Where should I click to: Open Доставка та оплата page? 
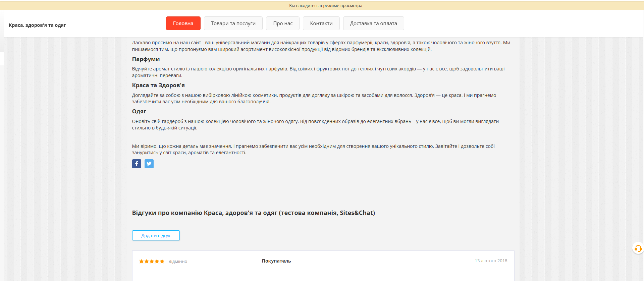click(x=373, y=23)
